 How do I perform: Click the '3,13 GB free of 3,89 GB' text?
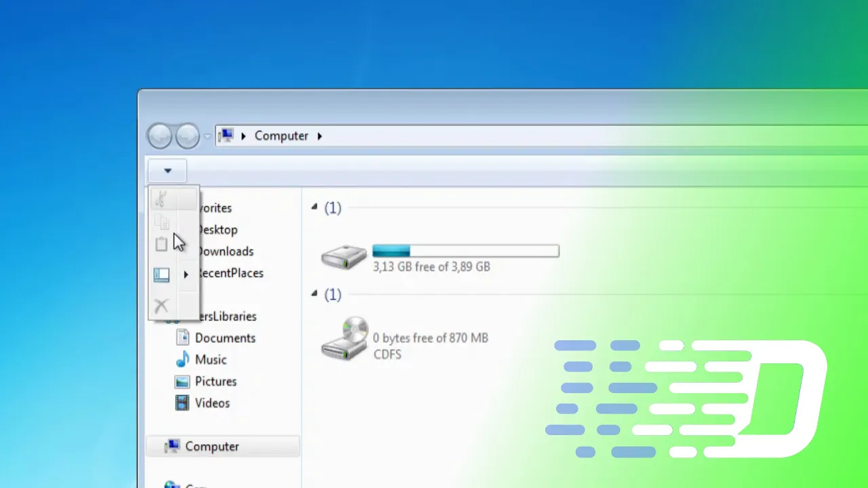431,267
